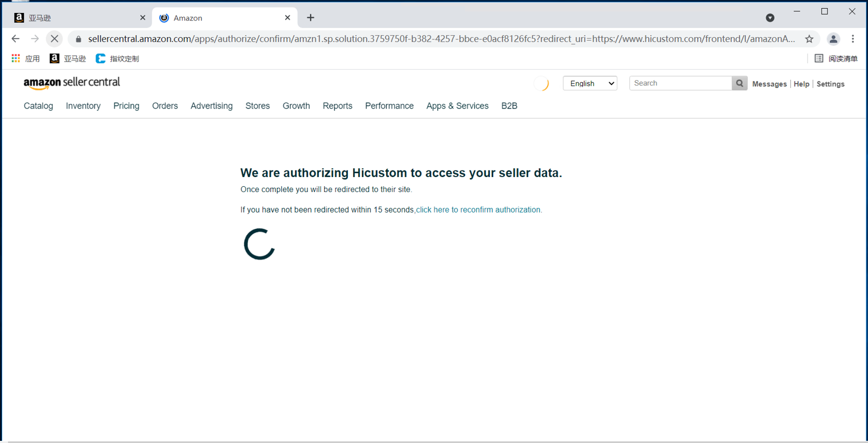This screenshot has height=443, width=868.
Task: Open the Orders menu
Action: (165, 106)
